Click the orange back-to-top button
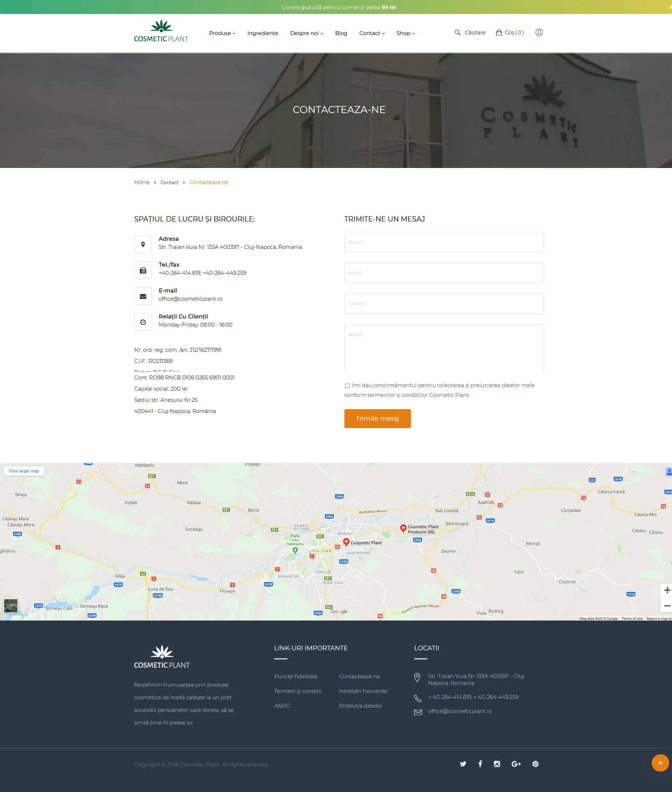Screen dimensions: 672x792 [x=660, y=763]
